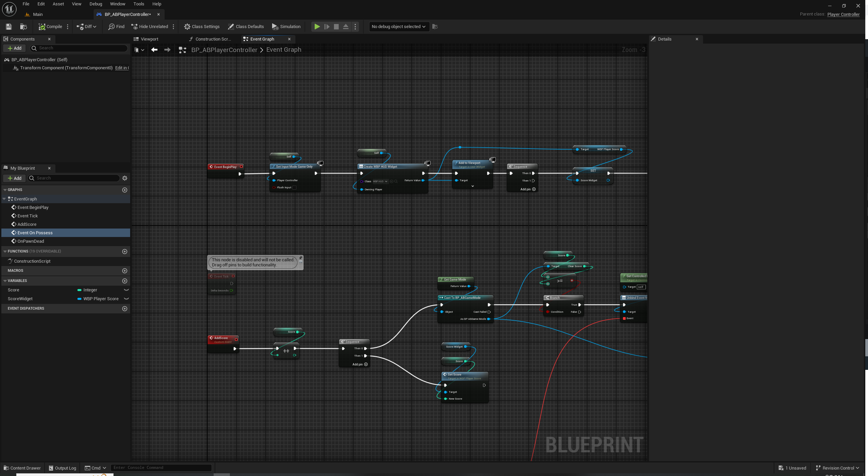Add a new variable
Viewport: 868px width, 476px height.
tap(125, 281)
